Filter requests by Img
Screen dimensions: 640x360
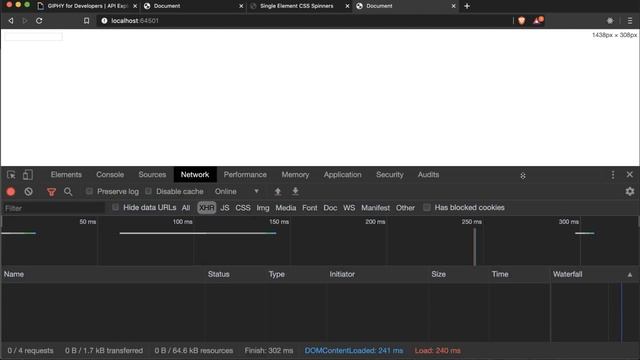[x=263, y=208]
